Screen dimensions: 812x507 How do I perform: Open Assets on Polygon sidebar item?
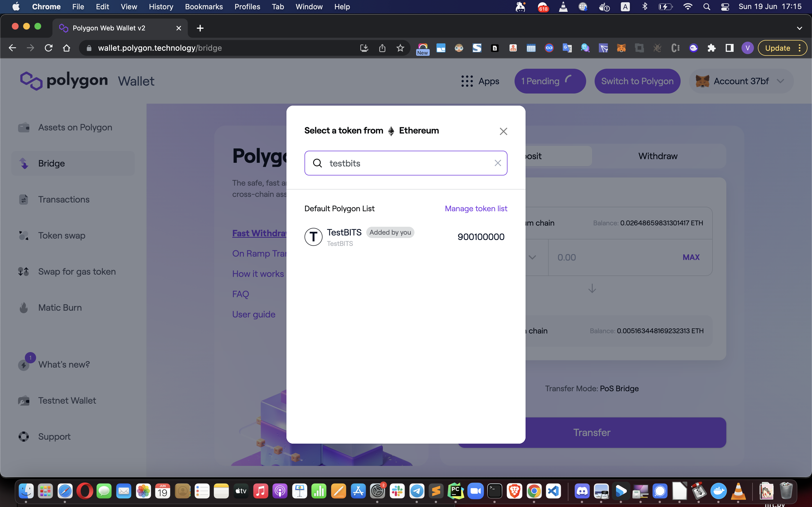click(x=75, y=127)
